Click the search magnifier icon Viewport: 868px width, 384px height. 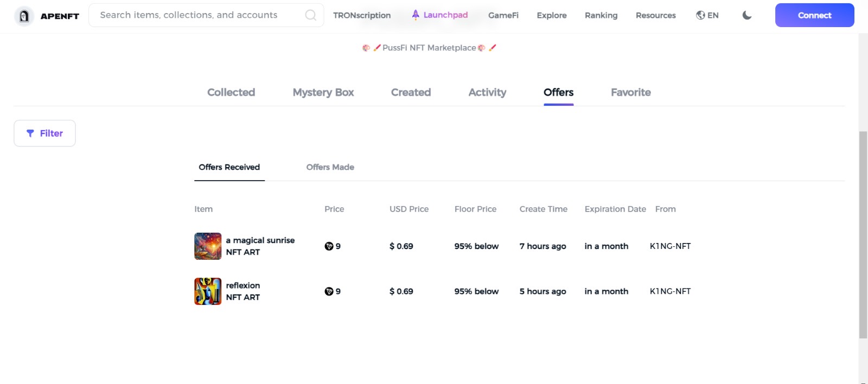tap(310, 15)
